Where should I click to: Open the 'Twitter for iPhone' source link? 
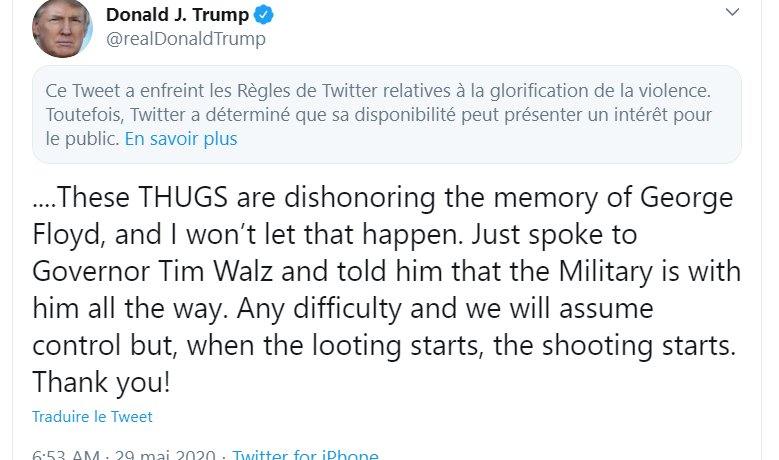click(x=305, y=455)
